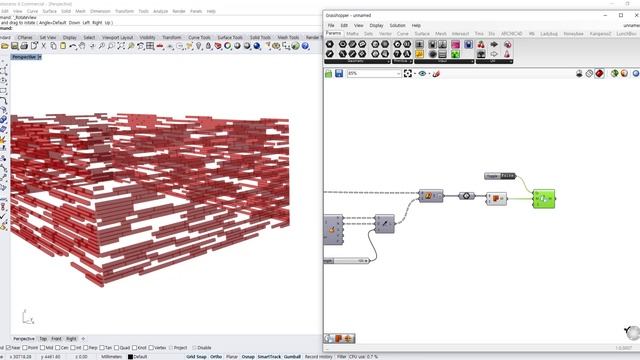Click the blue sphere Render icon
The width and height of the screenshot is (640, 360).
click(x=257, y=46)
